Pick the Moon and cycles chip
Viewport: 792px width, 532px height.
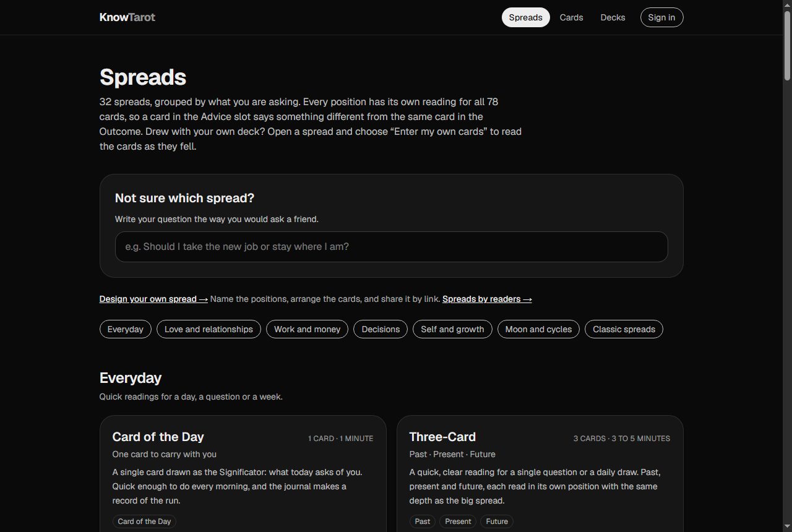click(x=538, y=329)
